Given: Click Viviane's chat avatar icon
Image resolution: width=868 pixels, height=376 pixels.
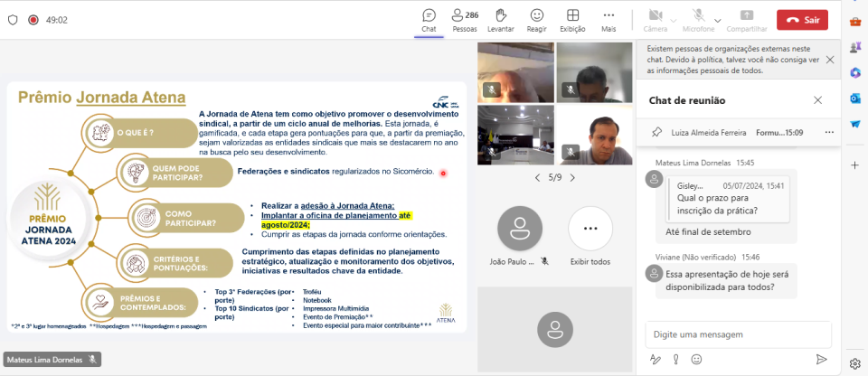Looking at the screenshot, I should click(655, 273).
